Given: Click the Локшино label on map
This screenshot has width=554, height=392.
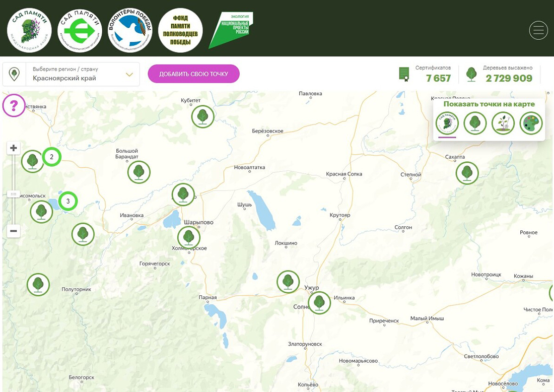Looking at the screenshot, I should tap(286, 243).
